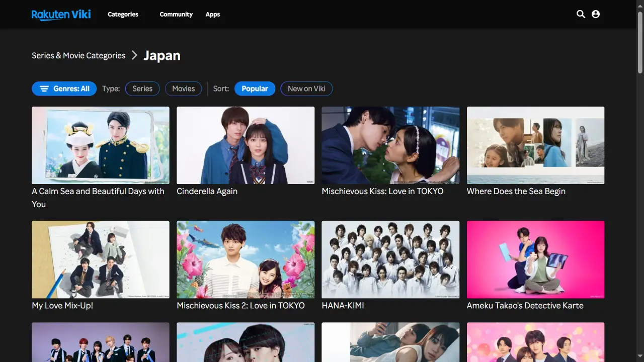
Task: Open the Apps menu item
Action: [x=213, y=15]
